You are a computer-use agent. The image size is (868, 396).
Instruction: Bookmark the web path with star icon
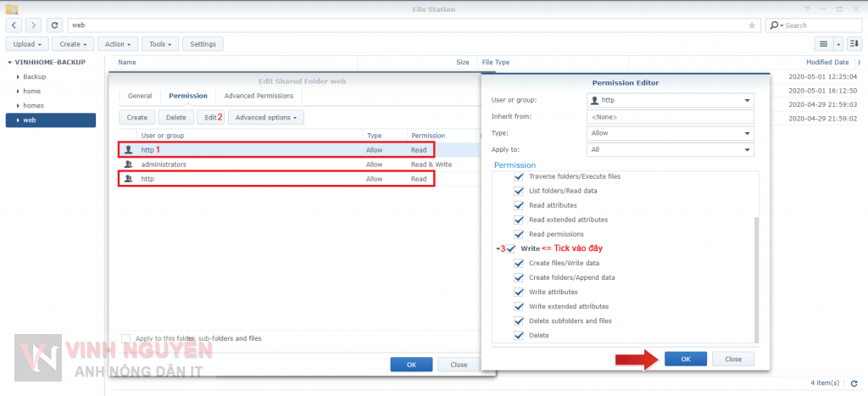[752, 25]
